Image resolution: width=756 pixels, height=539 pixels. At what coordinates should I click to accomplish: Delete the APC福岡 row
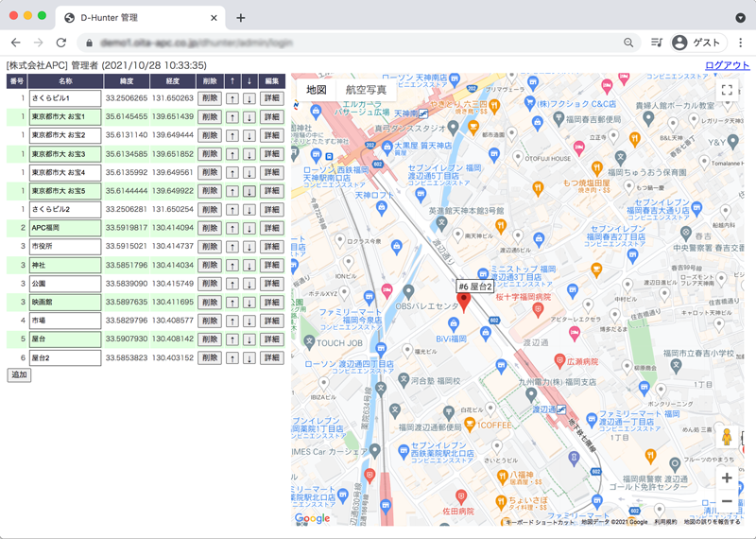210,228
